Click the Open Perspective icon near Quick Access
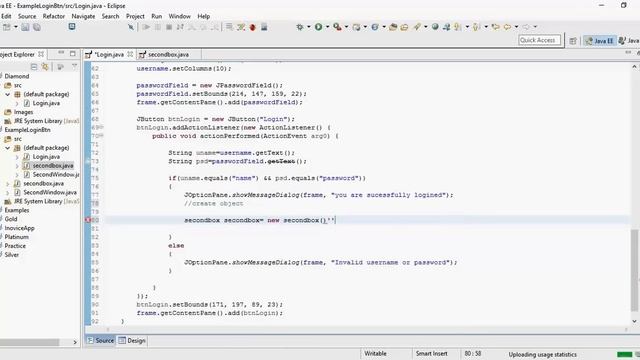640x360 pixels. 573,40
